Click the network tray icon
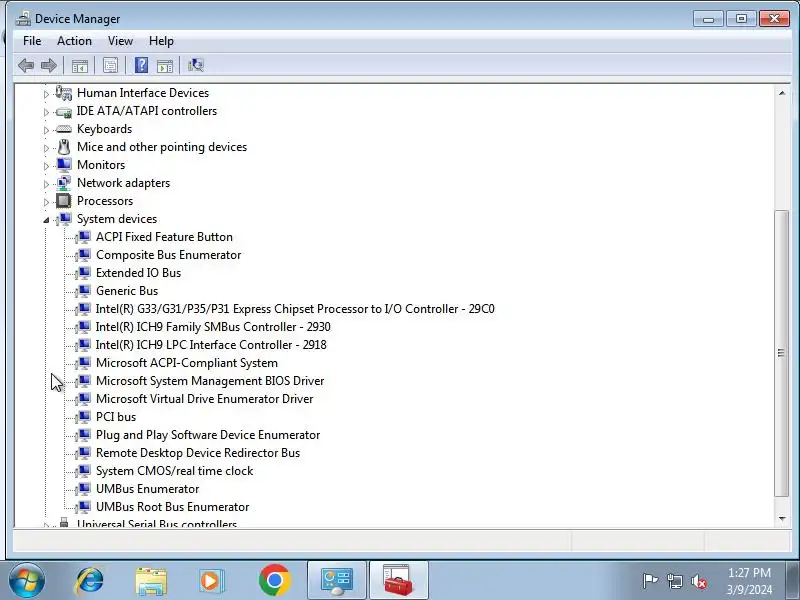Screen dimensions: 800x600 [x=674, y=581]
